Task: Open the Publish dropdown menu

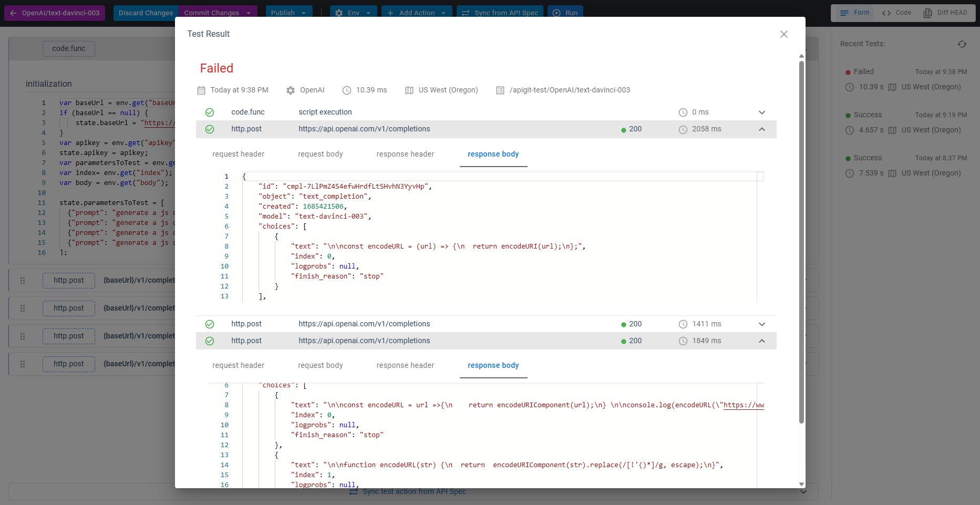Action: 304,13
